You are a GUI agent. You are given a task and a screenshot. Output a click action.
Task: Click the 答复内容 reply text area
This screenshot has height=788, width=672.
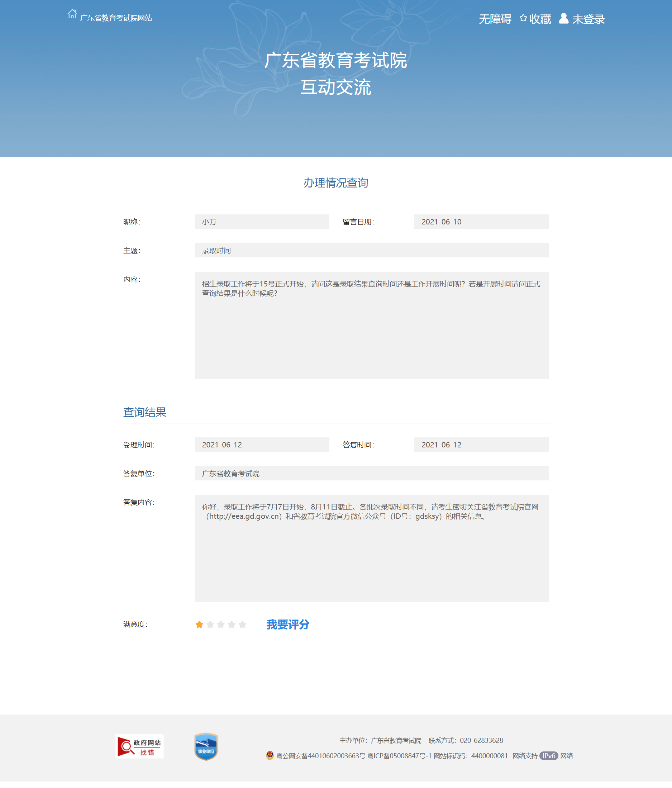pos(371,548)
